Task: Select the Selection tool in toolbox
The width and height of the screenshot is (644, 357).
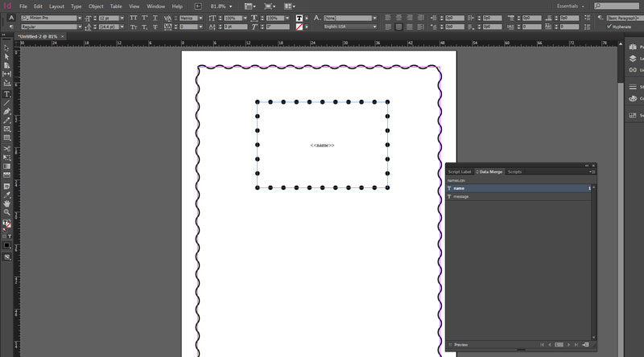Action: (x=6, y=48)
